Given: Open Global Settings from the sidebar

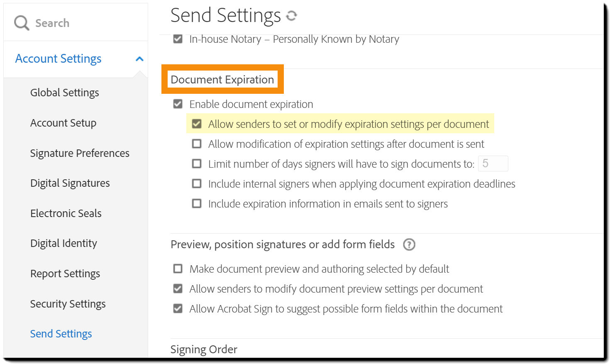Looking at the screenshot, I should coord(64,93).
